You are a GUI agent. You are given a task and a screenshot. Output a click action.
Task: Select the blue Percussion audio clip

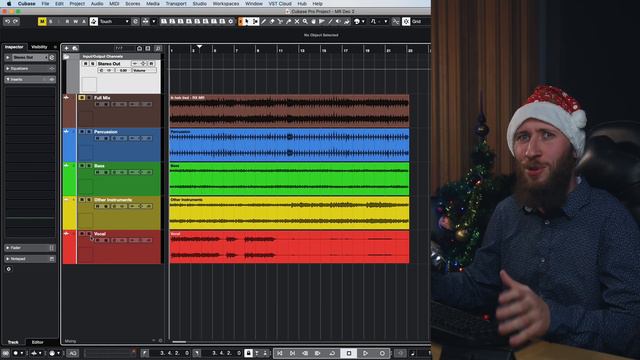pos(289,145)
